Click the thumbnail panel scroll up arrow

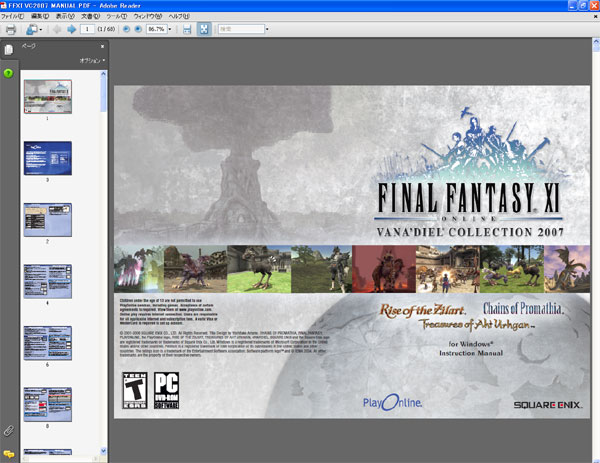pyautogui.click(x=103, y=74)
